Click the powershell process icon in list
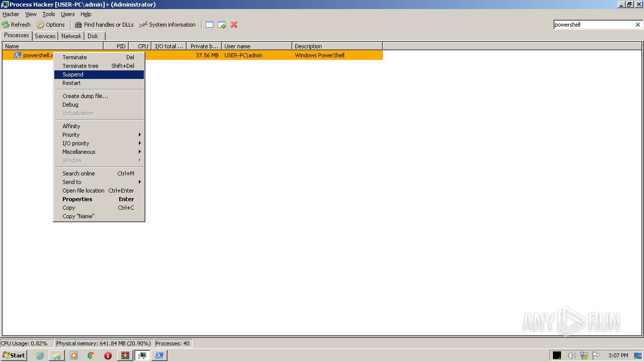This screenshot has height=362, width=644. click(x=17, y=55)
